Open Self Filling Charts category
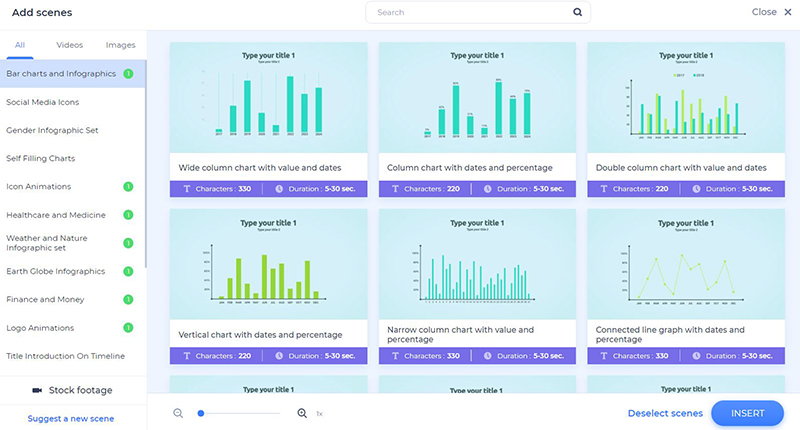800x430 pixels. pos(72,158)
